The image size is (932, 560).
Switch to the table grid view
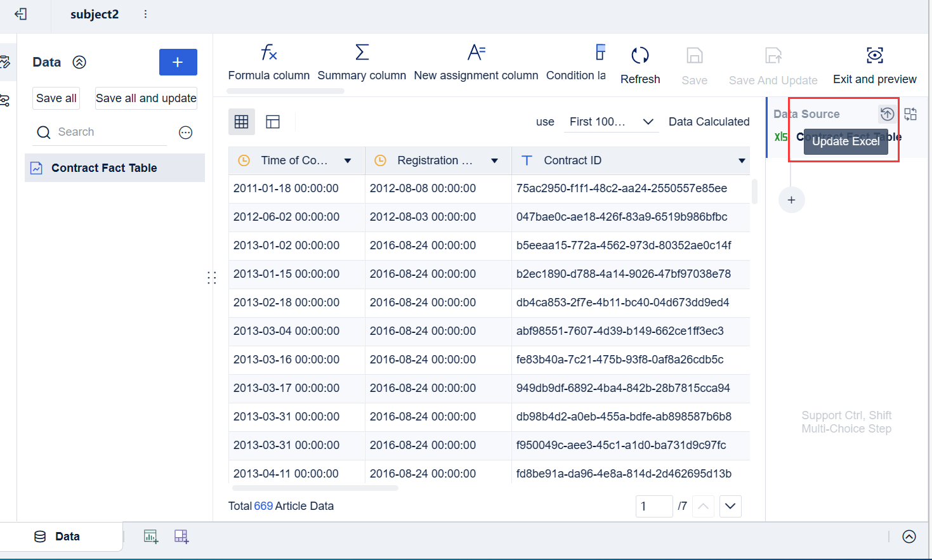click(x=242, y=122)
